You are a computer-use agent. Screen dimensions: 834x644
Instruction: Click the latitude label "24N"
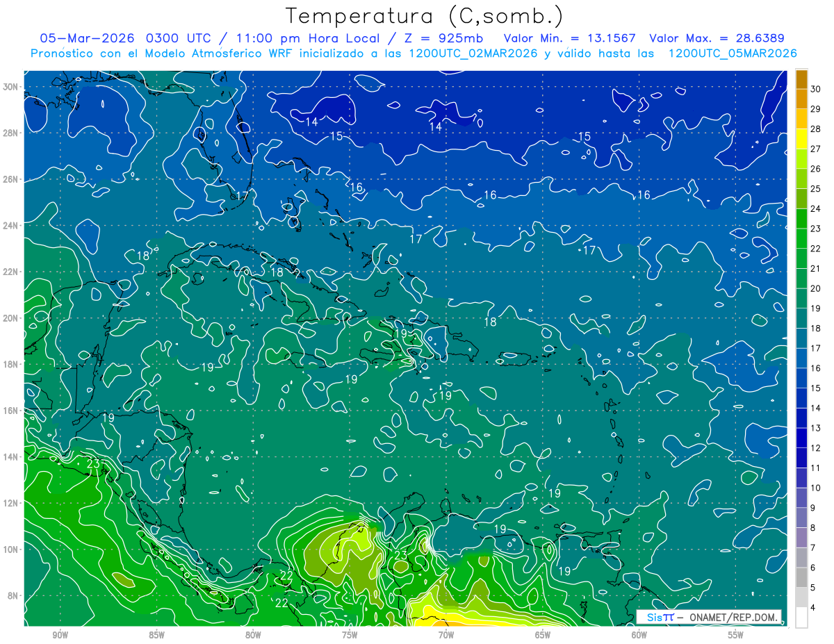11,225
